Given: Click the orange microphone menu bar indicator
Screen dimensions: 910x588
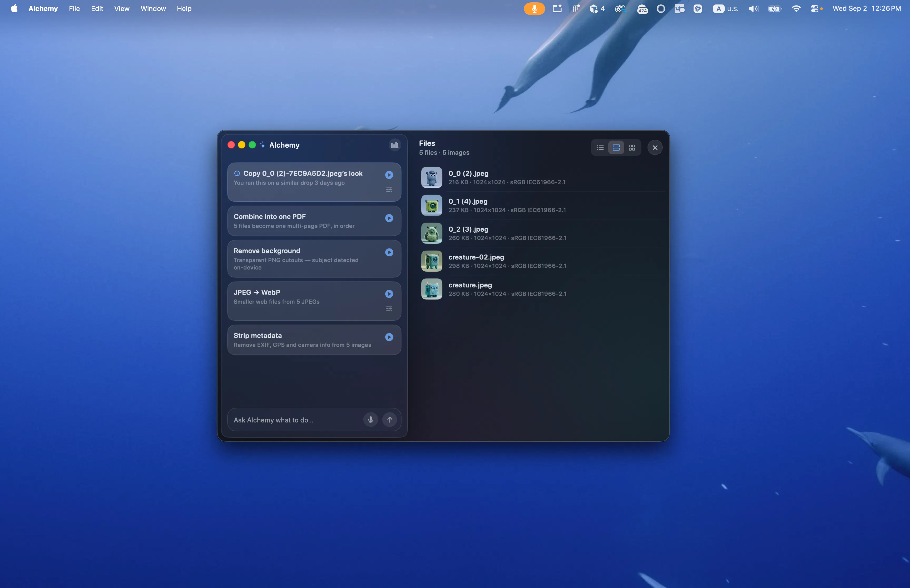Looking at the screenshot, I should coord(534,8).
